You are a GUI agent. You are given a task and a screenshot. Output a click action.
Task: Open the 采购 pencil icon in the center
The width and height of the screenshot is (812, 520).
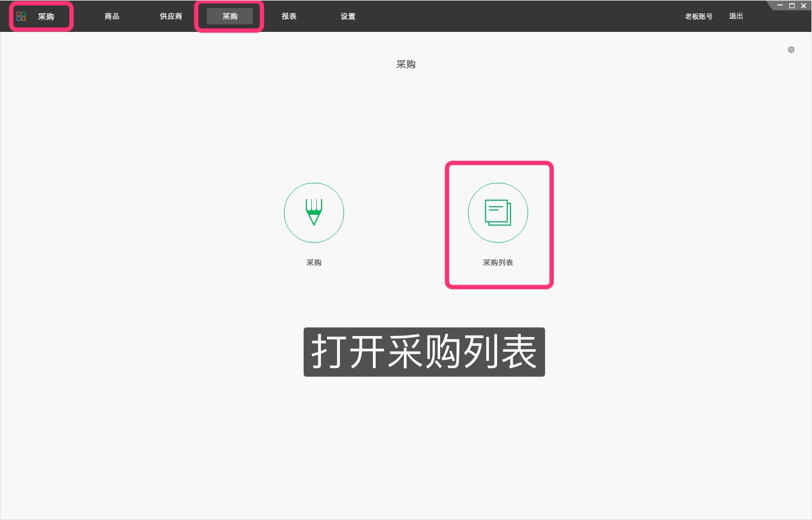click(x=314, y=213)
